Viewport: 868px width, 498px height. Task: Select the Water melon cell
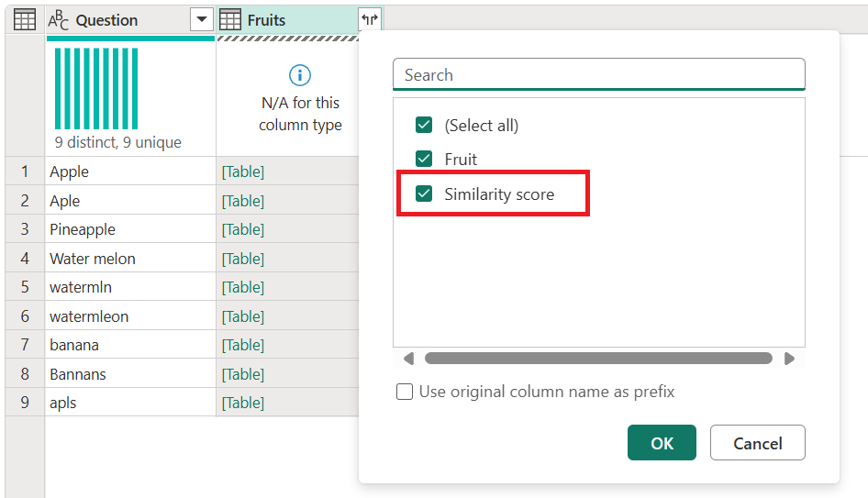(x=130, y=259)
